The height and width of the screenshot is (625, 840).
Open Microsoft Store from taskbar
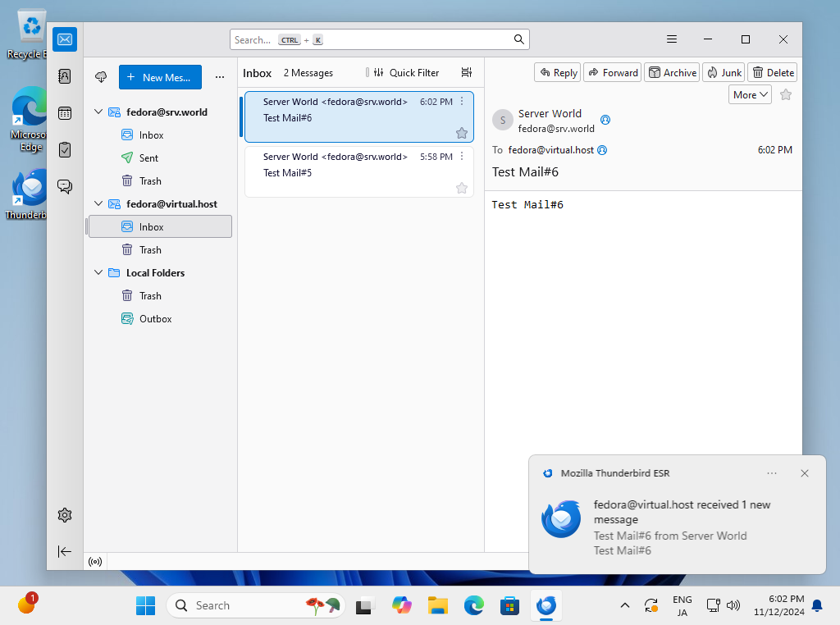pos(509,605)
